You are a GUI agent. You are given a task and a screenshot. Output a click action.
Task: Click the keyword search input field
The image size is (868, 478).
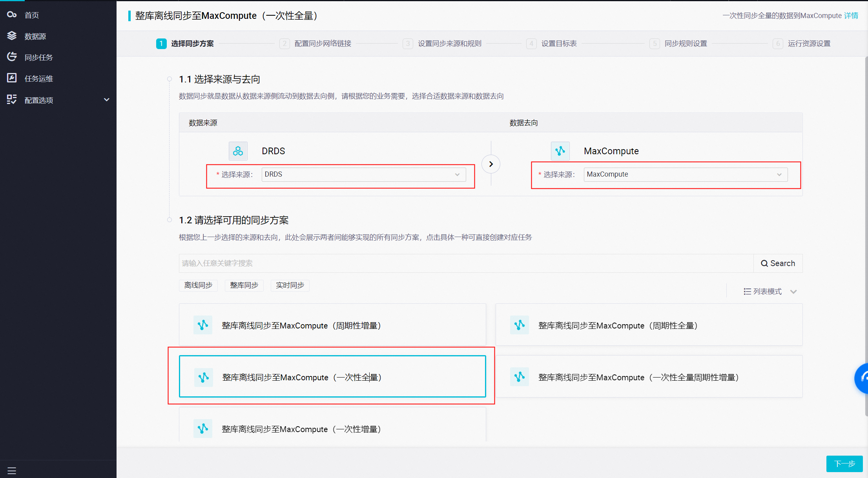pos(466,263)
